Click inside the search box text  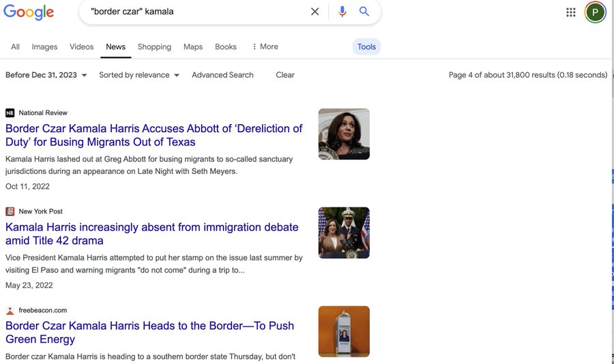tap(132, 12)
